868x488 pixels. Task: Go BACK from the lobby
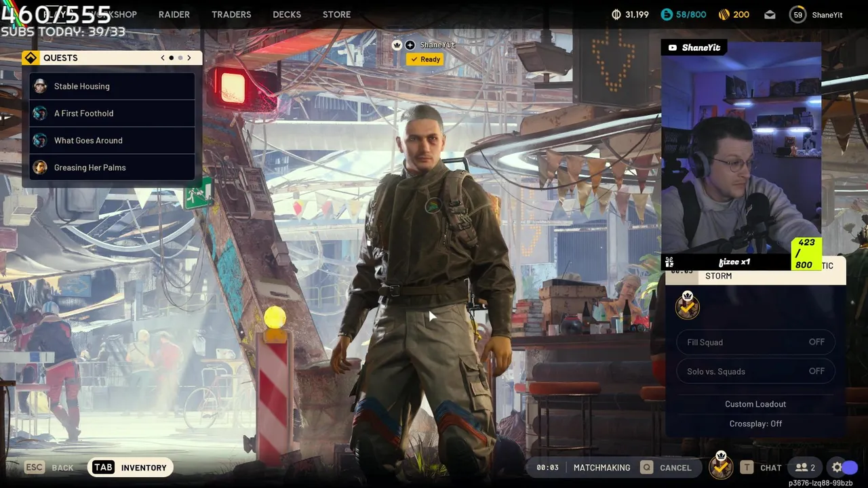click(62, 468)
